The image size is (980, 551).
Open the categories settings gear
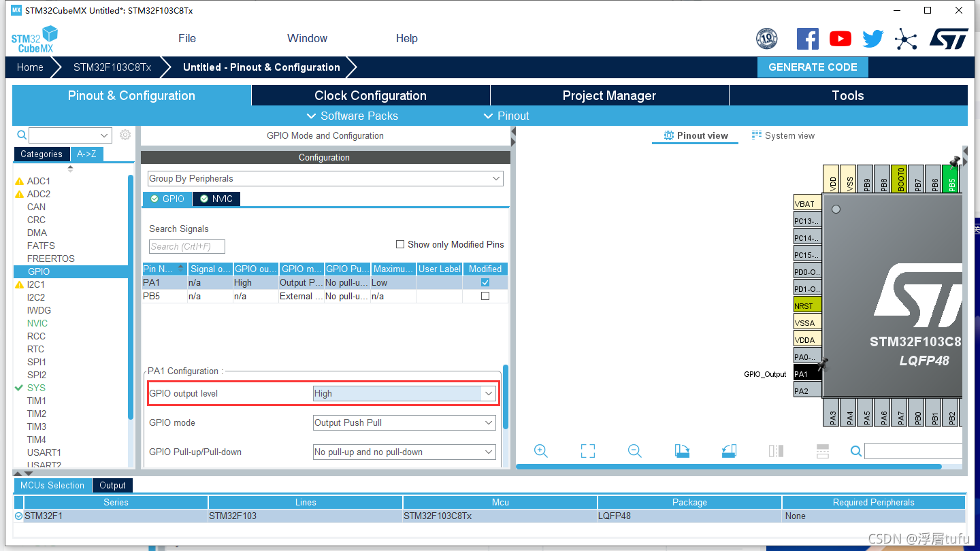pyautogui.click(x=125, y=135)
